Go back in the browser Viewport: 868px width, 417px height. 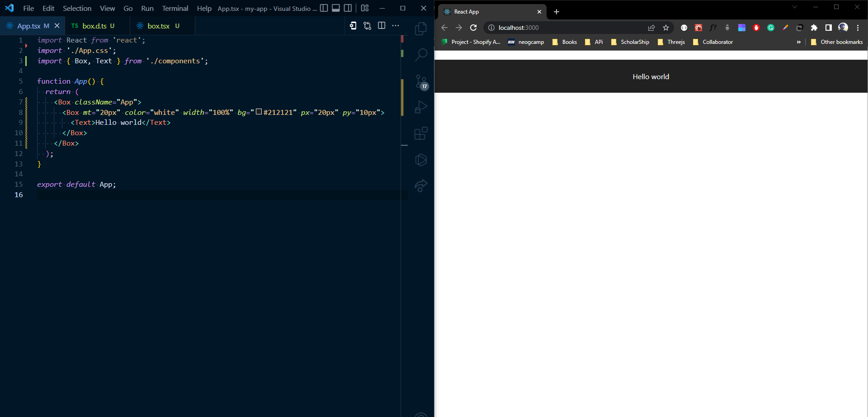[x=444, y=28]
